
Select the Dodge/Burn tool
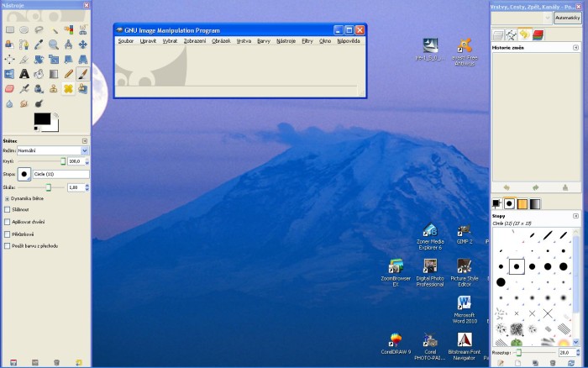[x=39, y=103]
